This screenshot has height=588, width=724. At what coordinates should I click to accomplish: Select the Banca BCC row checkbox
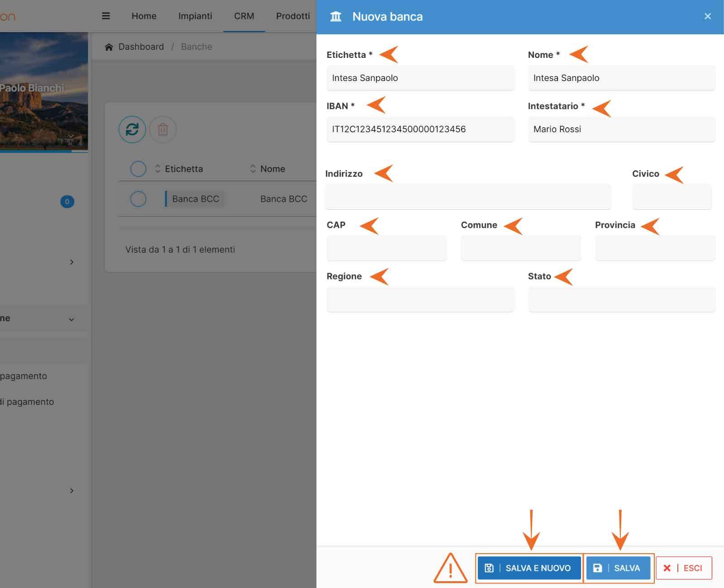[x=138, y=199]
